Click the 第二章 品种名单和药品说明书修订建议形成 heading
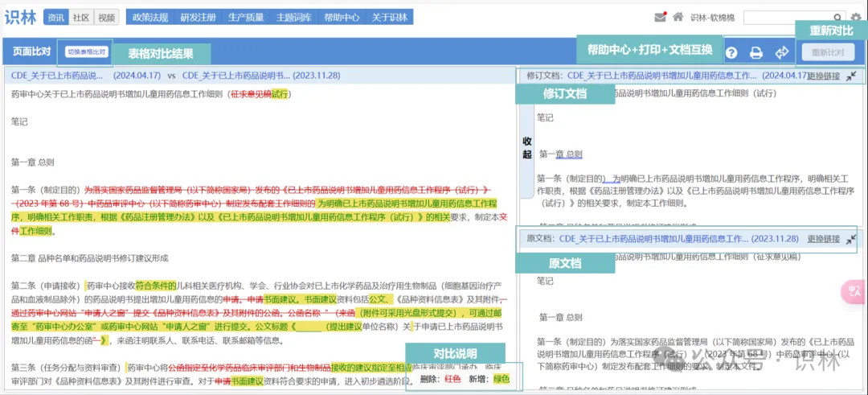Image resolution: width=868 pixels, height=395 pixels. click(90, 257)
